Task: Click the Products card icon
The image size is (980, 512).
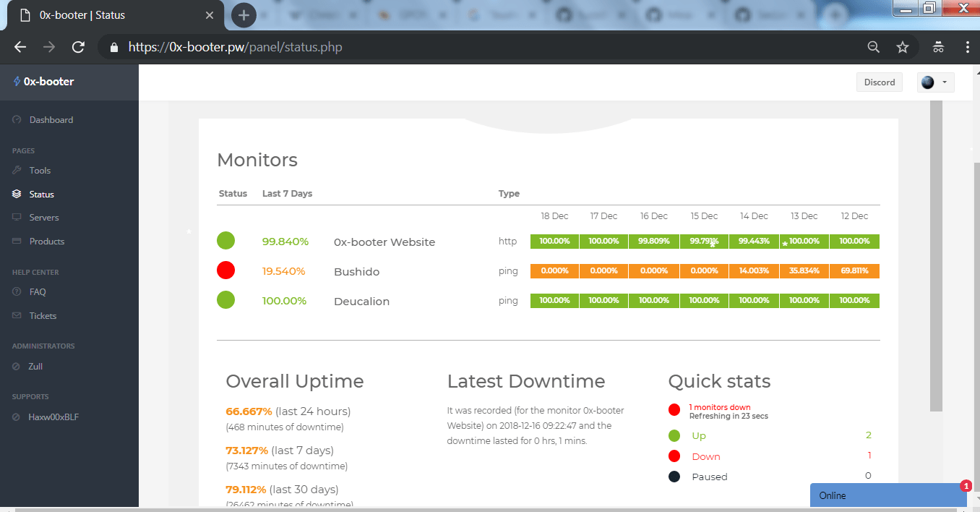Action: pos(17,242)
